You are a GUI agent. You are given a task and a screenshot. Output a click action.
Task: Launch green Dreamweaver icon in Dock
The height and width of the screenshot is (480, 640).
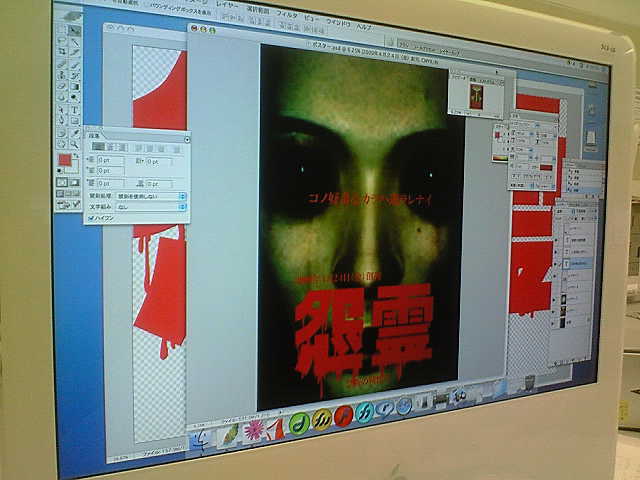[x=299, y=424]
